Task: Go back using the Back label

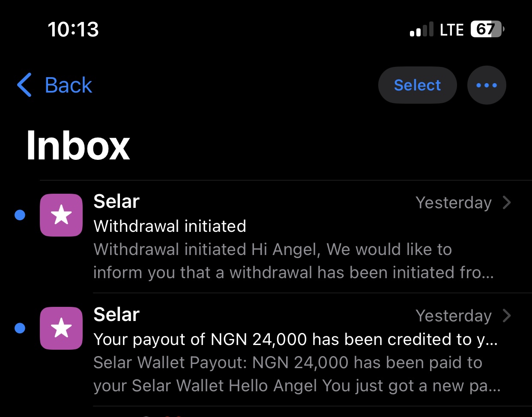Action: pyautogui.click(x=69, y=85)
